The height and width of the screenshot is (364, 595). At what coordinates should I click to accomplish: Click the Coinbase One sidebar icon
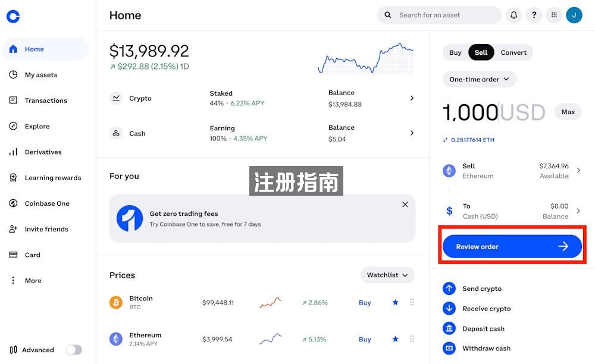[13, 203]
